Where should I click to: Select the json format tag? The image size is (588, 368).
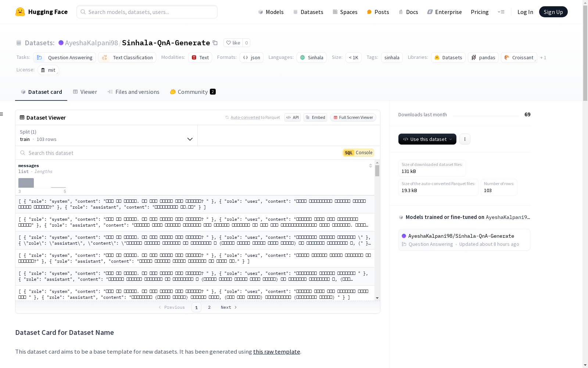(x=252, y=57)
